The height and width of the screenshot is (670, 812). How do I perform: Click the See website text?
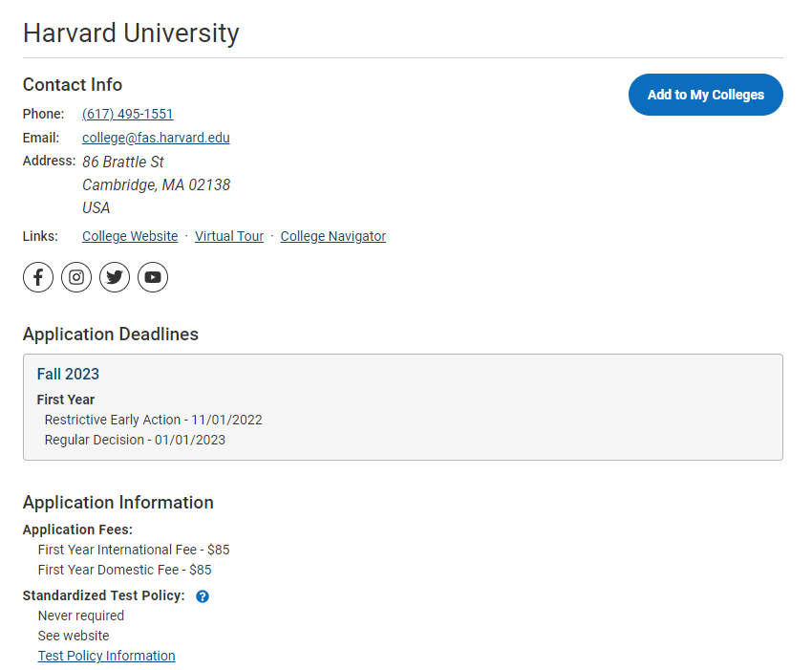74,636
